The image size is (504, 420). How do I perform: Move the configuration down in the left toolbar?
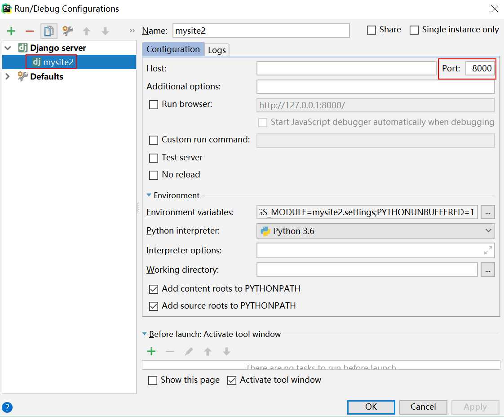pyautogui.click(x=105, y=31)
